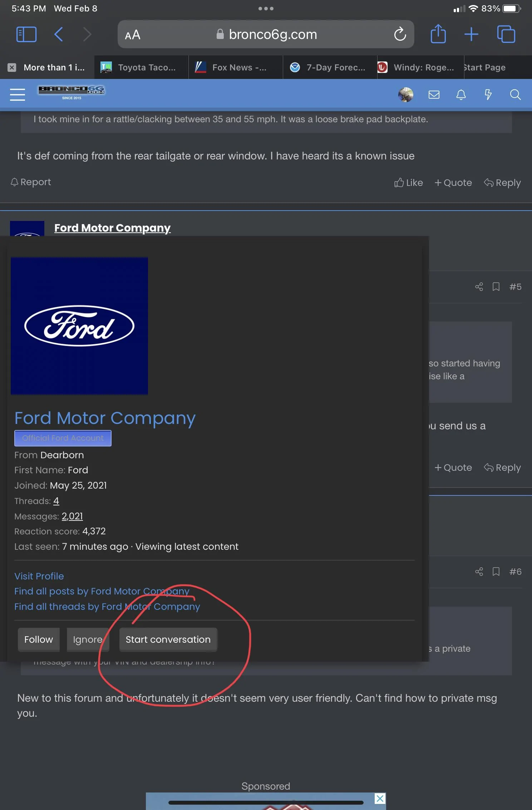Image resolution: width=532 pixels, height=810 pixels.
Task: Open the #6 post permalink
Action: [x=515, y=572]
